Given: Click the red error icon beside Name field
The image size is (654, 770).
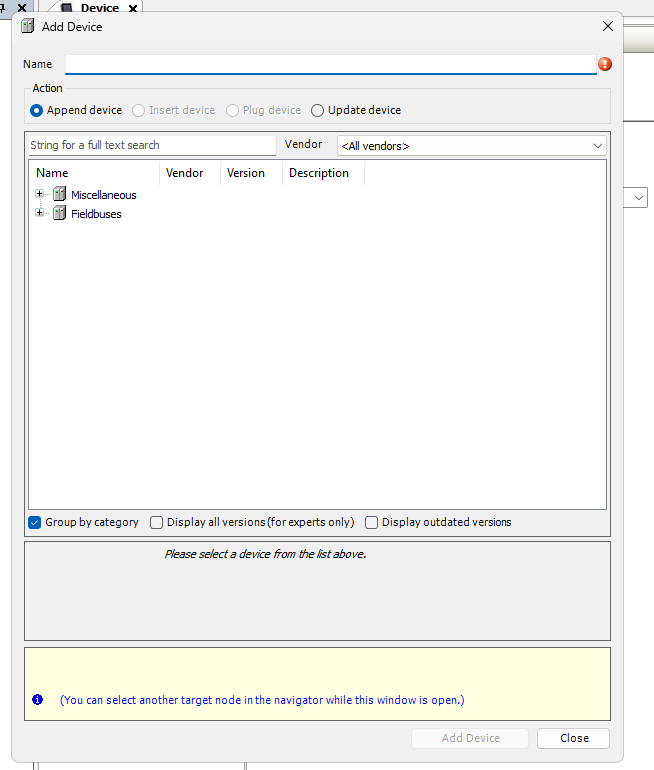Looking at the screenshot, I should click(605, 64).
